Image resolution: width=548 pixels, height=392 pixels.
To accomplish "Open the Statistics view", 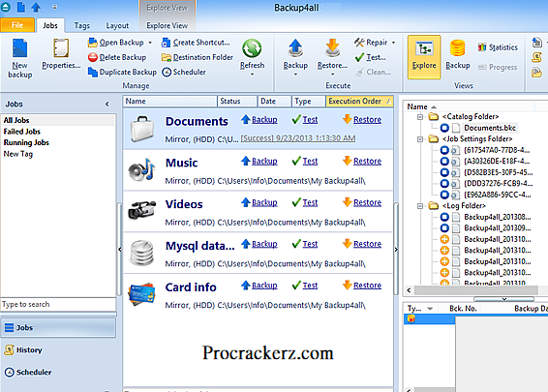I will (x=498, y=47).
